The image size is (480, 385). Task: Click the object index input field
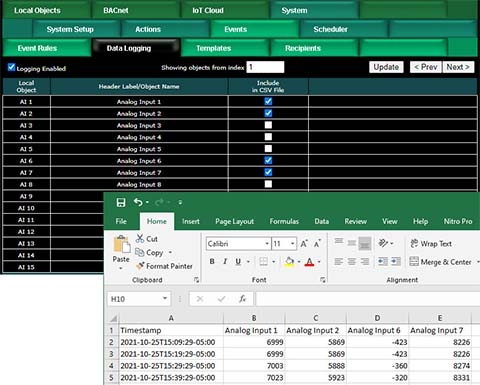265,67
